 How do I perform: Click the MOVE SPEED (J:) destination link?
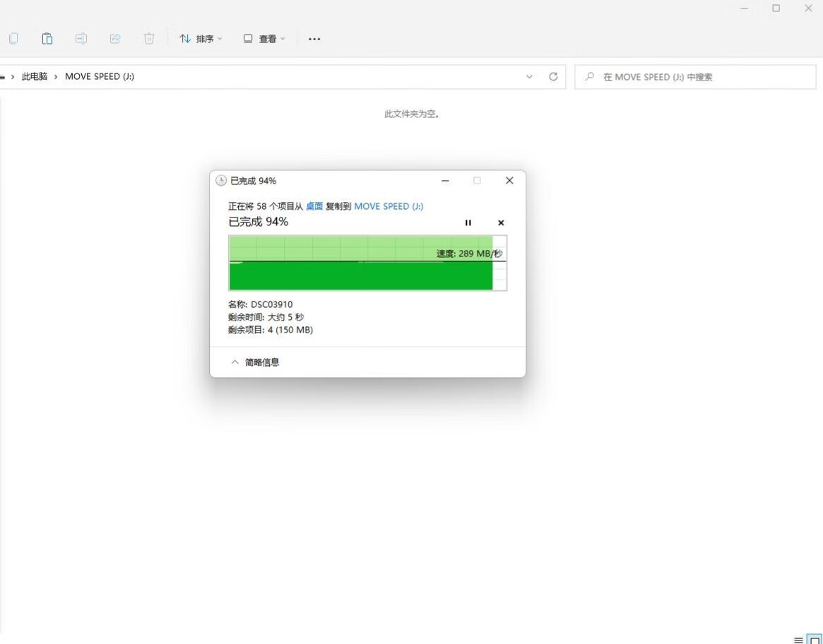point(389,206)
